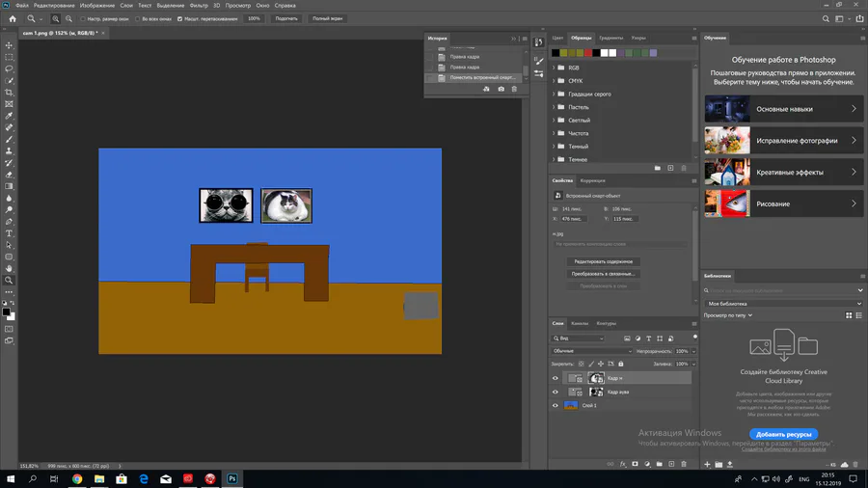Expand the 'Светлый' swatch group
868x488 pixels.
[x=554, y=120]
